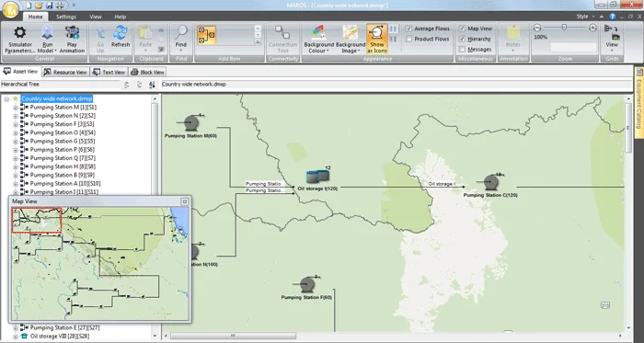Screen dimensions: 644x343
Task: Select Pumping Station G in tree
Action: [x=63, y=141]
